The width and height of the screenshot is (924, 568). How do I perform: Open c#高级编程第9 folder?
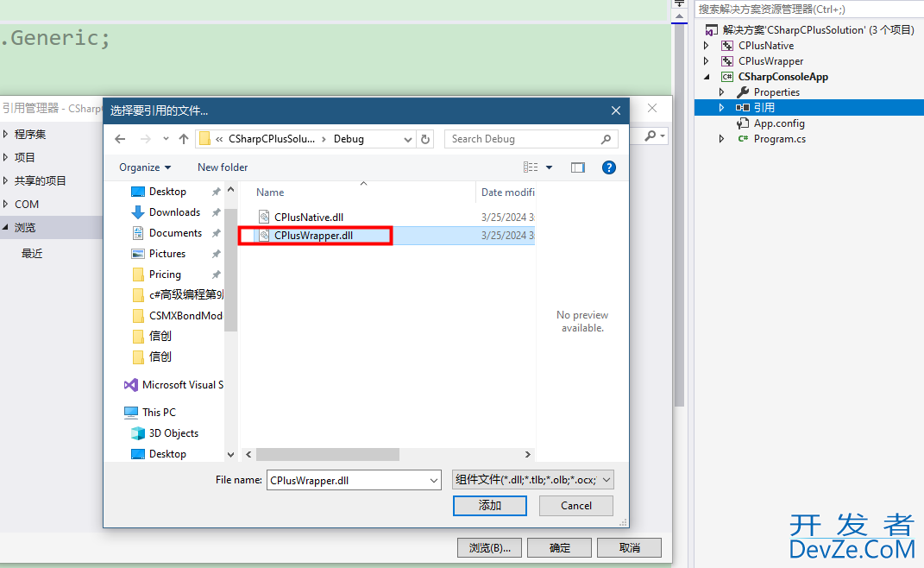[185, 295]
